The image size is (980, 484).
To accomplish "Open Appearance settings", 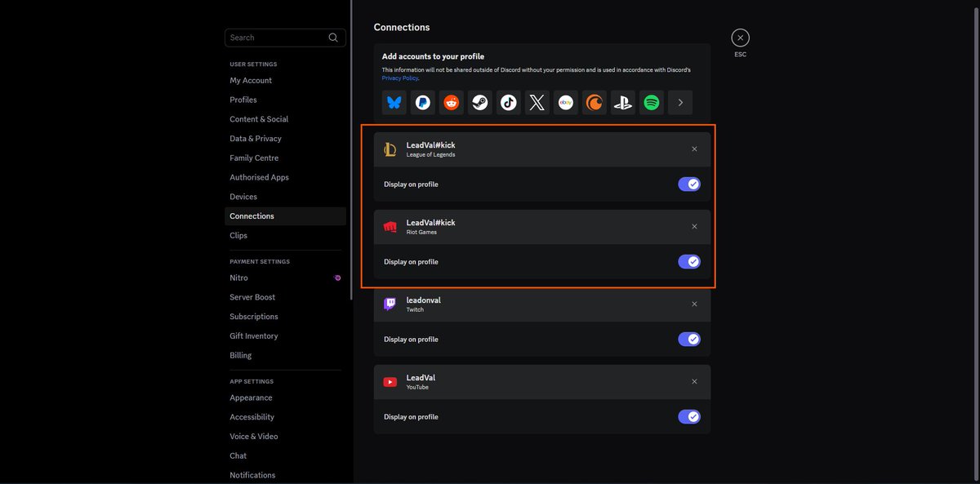I will (x=285, y=398).
